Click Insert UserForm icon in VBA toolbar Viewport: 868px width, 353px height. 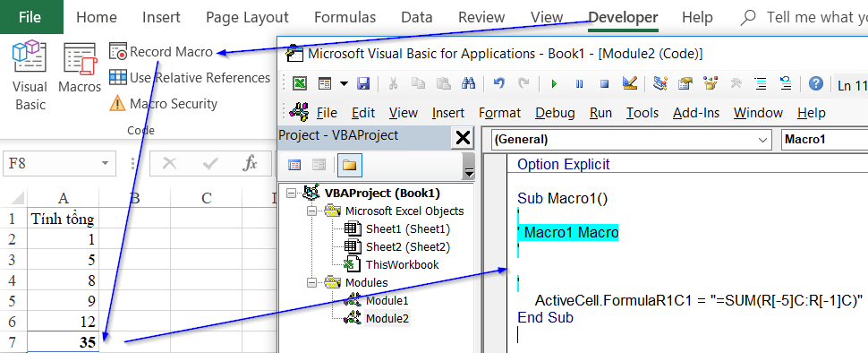(325, 83)
